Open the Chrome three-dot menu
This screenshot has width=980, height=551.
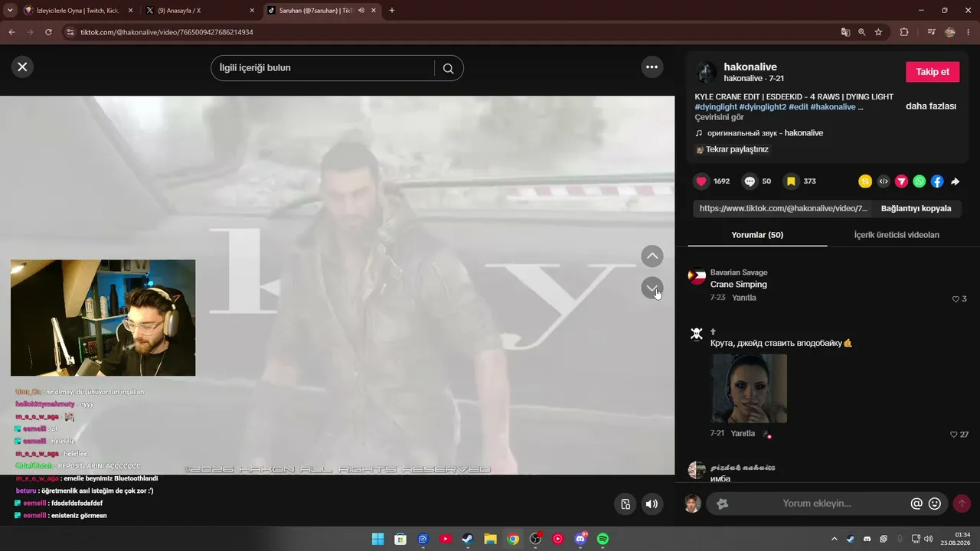(x=969, y=32)
